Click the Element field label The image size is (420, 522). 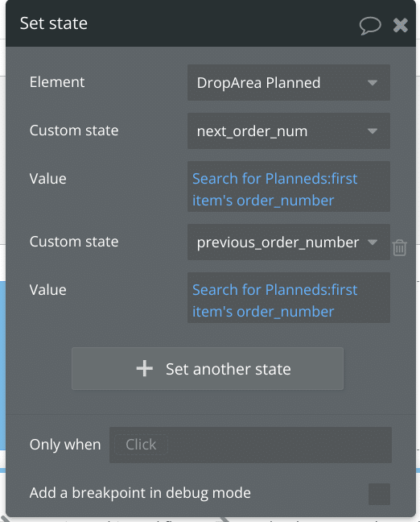pyautogui.click(x=57, y=82)
